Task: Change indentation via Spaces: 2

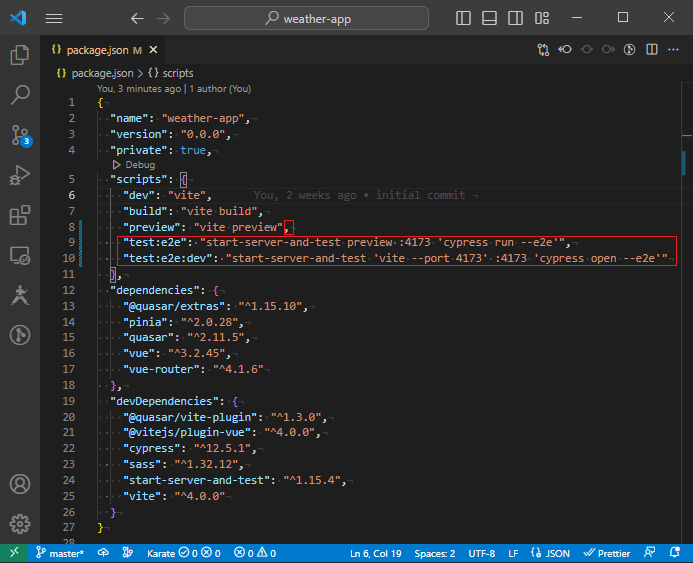Action: [434, 553]
